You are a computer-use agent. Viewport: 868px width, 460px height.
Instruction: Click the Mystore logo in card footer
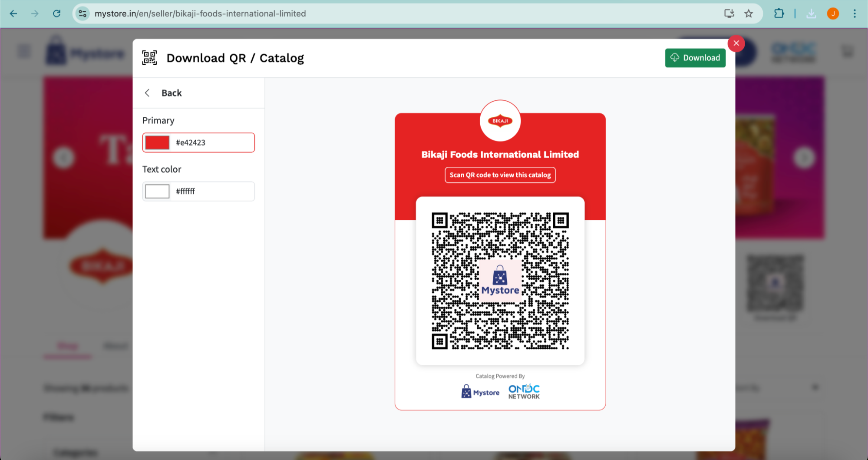point(480,391)
